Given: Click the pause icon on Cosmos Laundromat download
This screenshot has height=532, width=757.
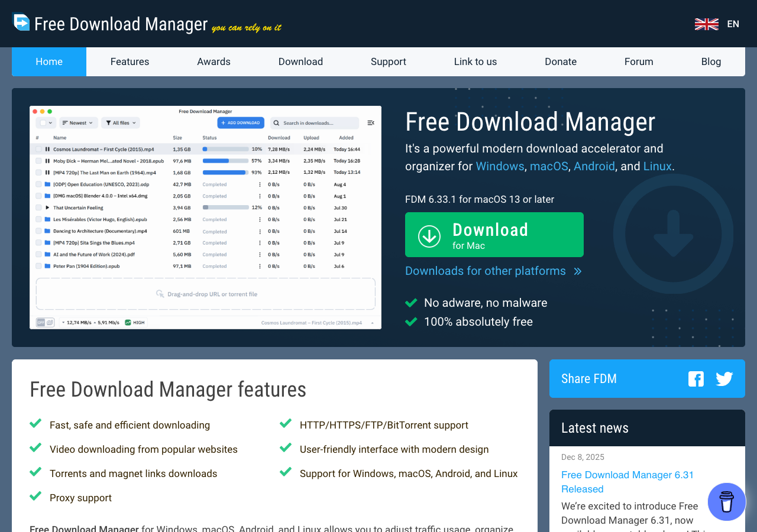Looking at the screenshot, I should (x=47, y=150).
